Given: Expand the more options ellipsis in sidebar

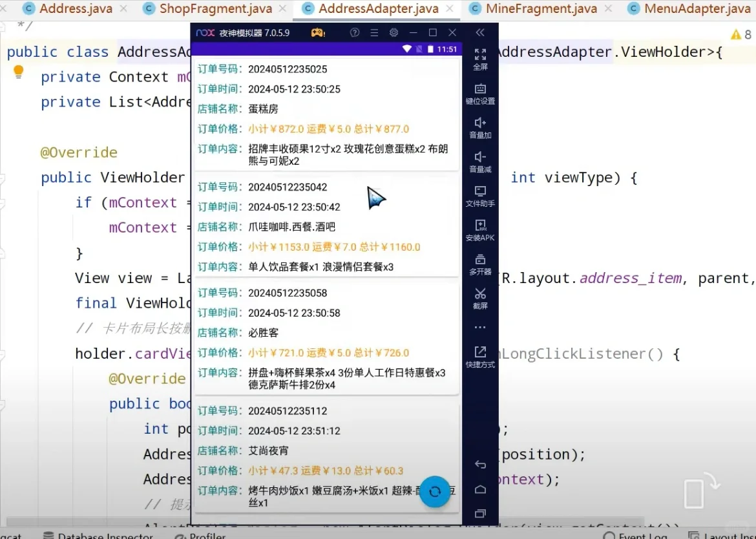Looking at the screenshot, I should coord(480,326).
